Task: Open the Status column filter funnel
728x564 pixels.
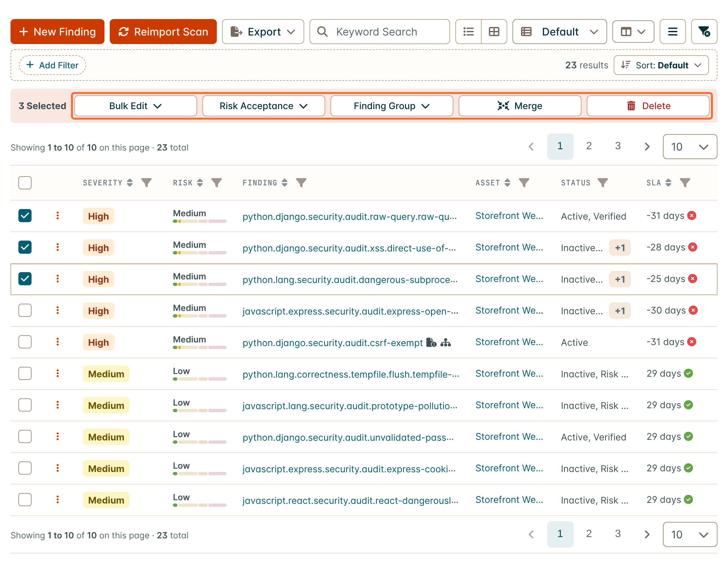Action: coord(602,182)
